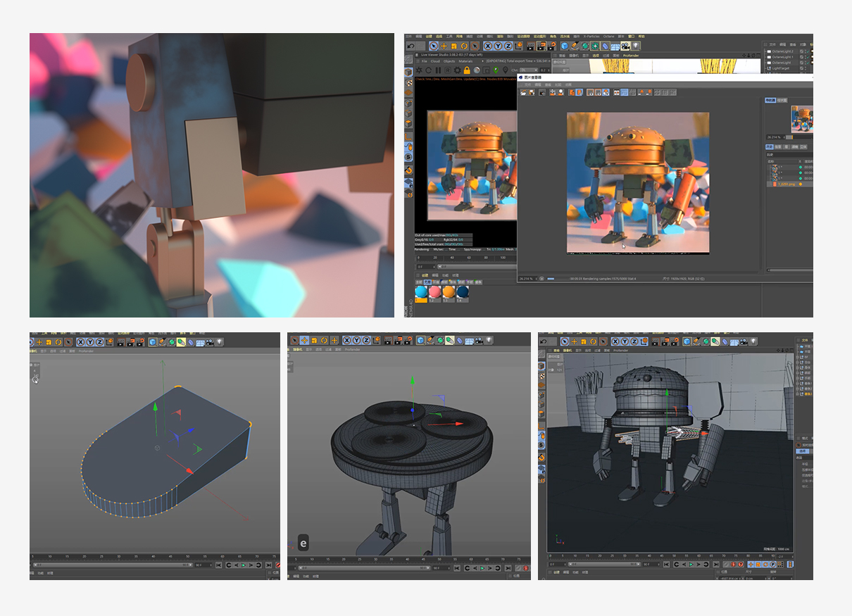This screenshot has height=616, width=852.
Task: Open Cloud menu in Live Viewer Studio
Action: click(435, 61)
